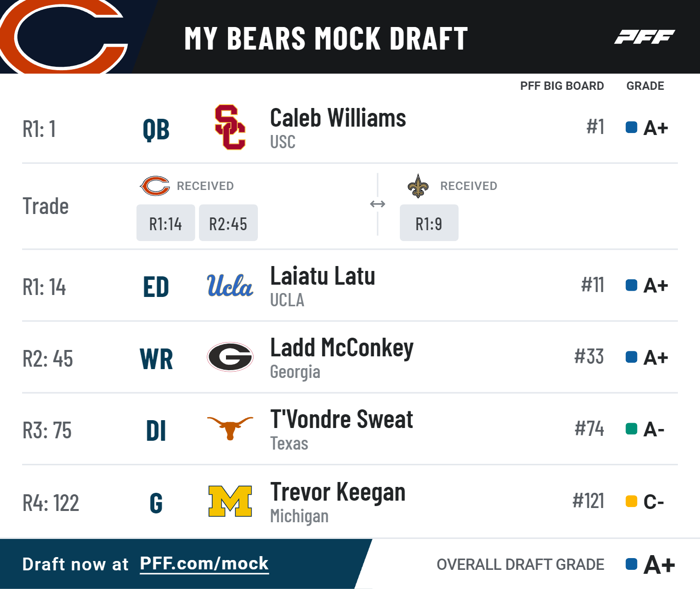Screen dimensions: 700x589
Task: Select the R1:9 pick chip
Action: (x=429, y=223)
